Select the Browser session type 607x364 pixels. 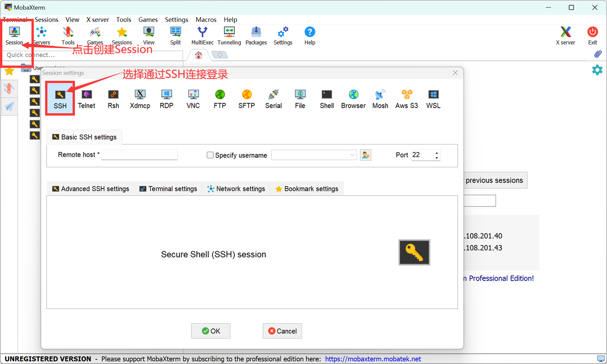click(x=354, y=99)
